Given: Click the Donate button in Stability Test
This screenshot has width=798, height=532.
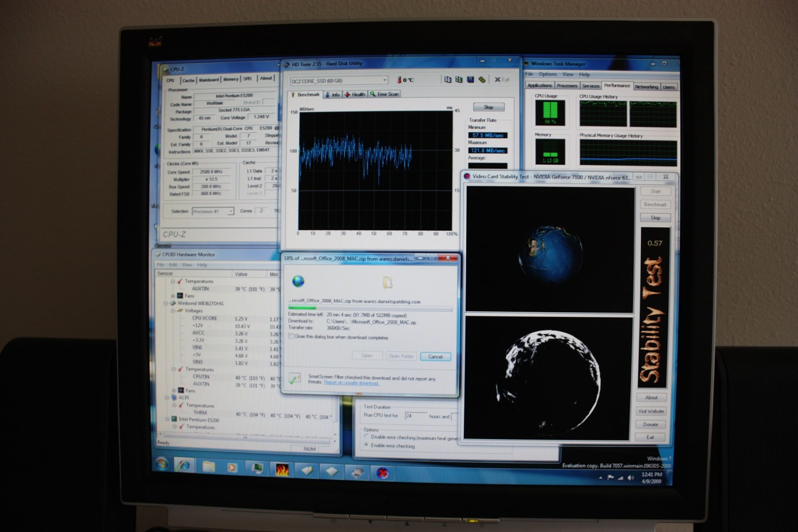Looking at the screenshot, I should coord(651,425).
